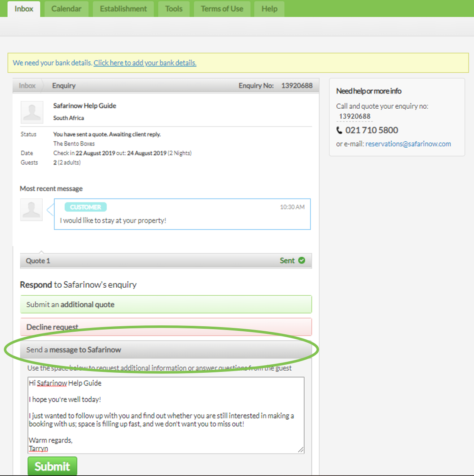Image resolution: width=474 pixels, height=476 pixels.
Task: Expand Submit an additional quote
Action: point(166,305)
